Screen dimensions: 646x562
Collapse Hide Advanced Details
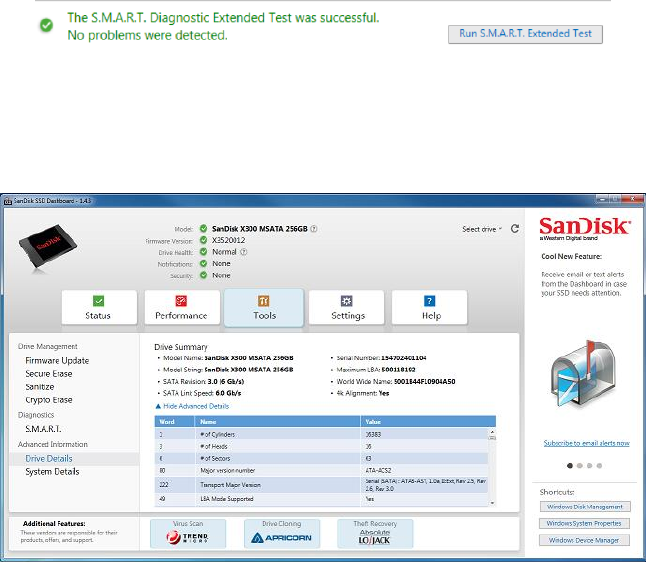point(192,406)
